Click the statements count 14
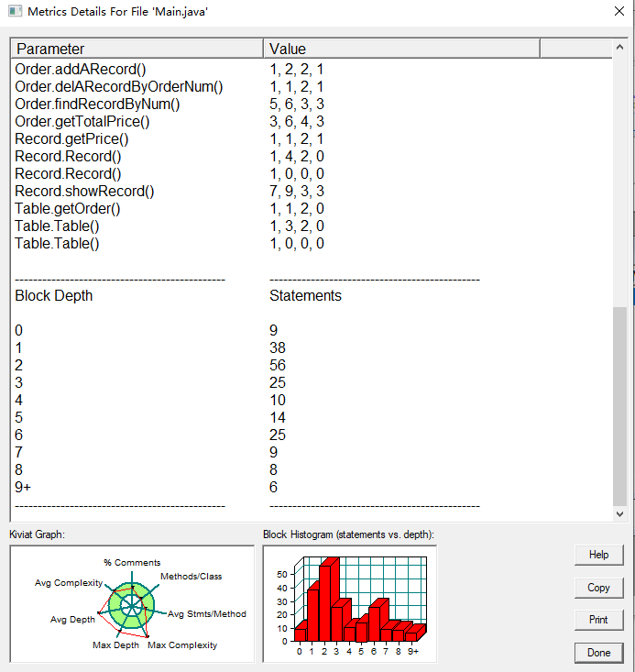 coord(278,417)
